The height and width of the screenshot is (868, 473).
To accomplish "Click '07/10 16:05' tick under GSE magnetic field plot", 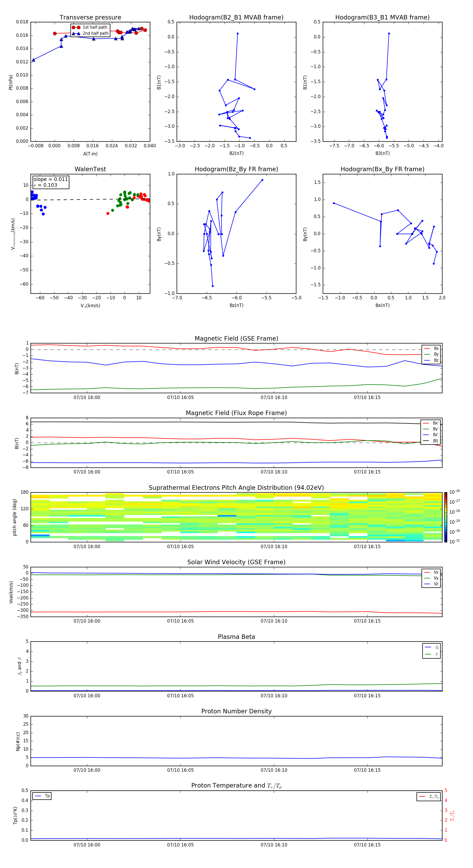I will [181, 398].
